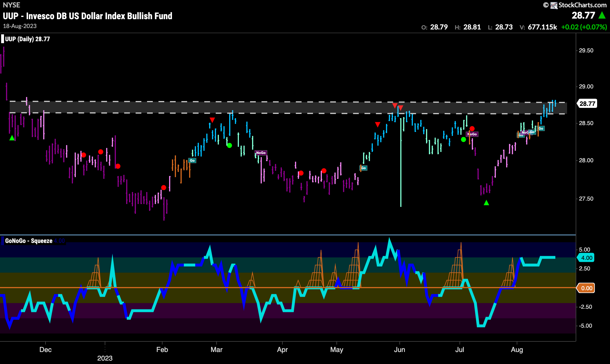
Task: Click the open value 28.79
Action: 439,27
